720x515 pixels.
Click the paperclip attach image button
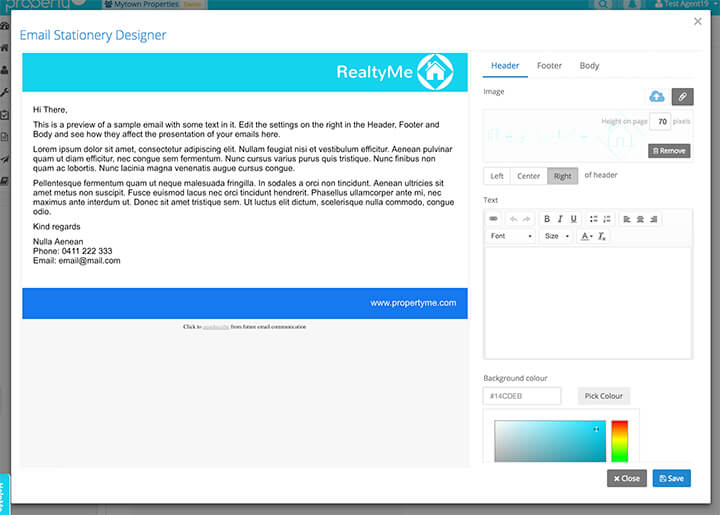(x=682, y=96)
